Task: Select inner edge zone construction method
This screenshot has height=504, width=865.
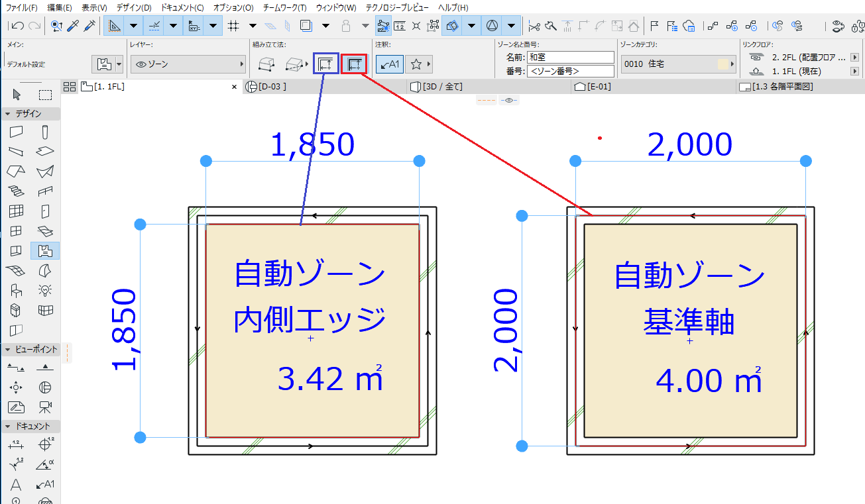Action: point(325,64)
